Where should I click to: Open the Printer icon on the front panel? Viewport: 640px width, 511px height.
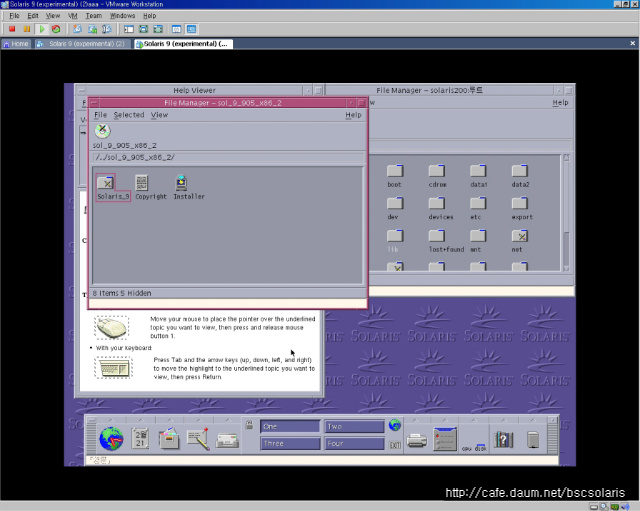click(x=417, y=441)
